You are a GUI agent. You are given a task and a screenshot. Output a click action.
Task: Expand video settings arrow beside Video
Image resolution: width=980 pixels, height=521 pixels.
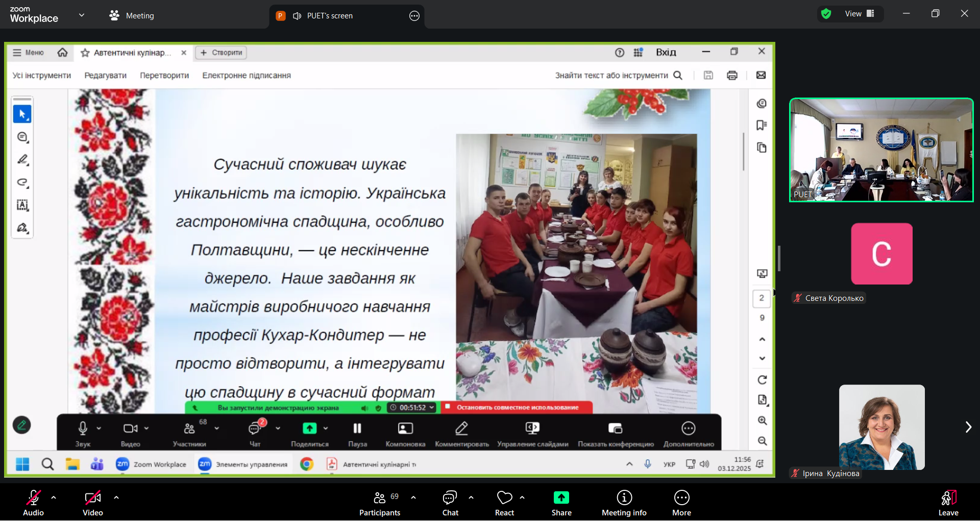(x=116, y=497)
